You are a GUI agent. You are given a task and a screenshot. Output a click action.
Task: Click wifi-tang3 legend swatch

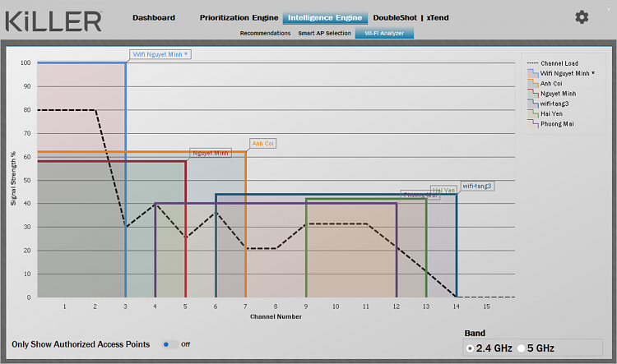coord(533,104)
